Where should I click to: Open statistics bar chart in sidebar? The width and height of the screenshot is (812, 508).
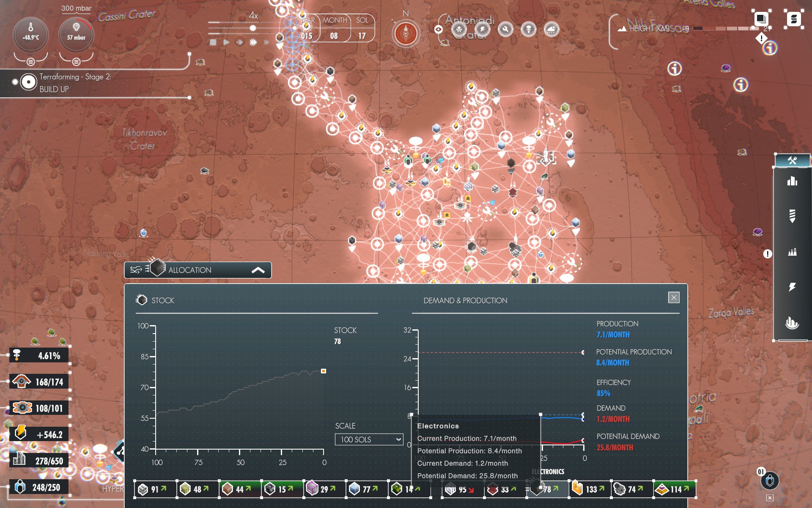coord(792,182)
